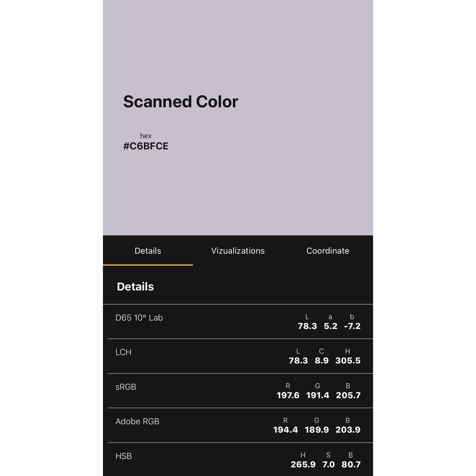Image resolution: width=476 pixels, height=476 pixels.
Task: Click the HSB hue value 265.9
Action: [x=303, y=464]
